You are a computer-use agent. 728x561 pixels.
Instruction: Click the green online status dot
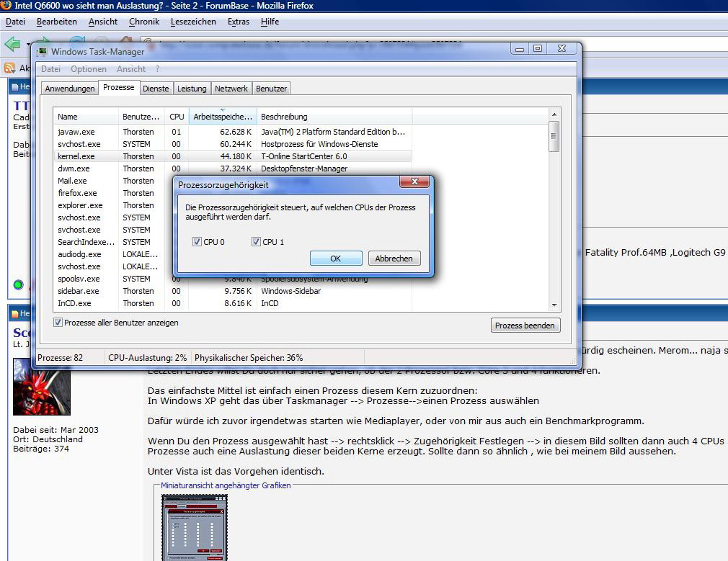click(x=19, y=284)
